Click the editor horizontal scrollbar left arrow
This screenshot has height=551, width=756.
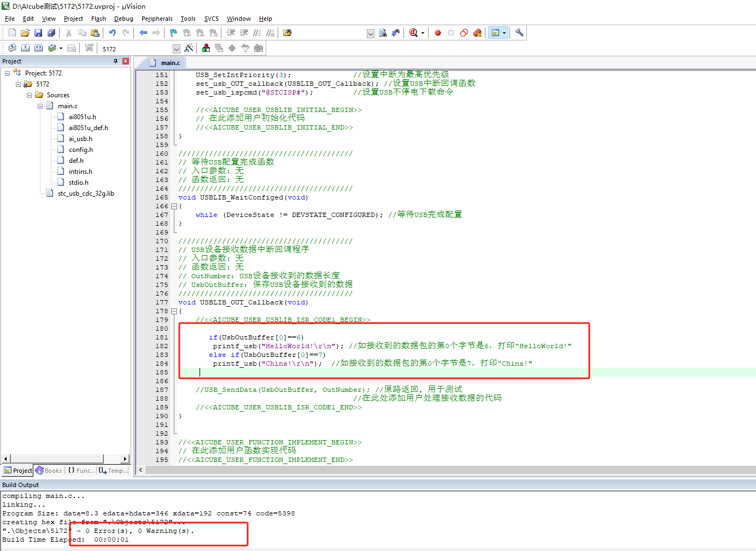(x=140, y=470)
